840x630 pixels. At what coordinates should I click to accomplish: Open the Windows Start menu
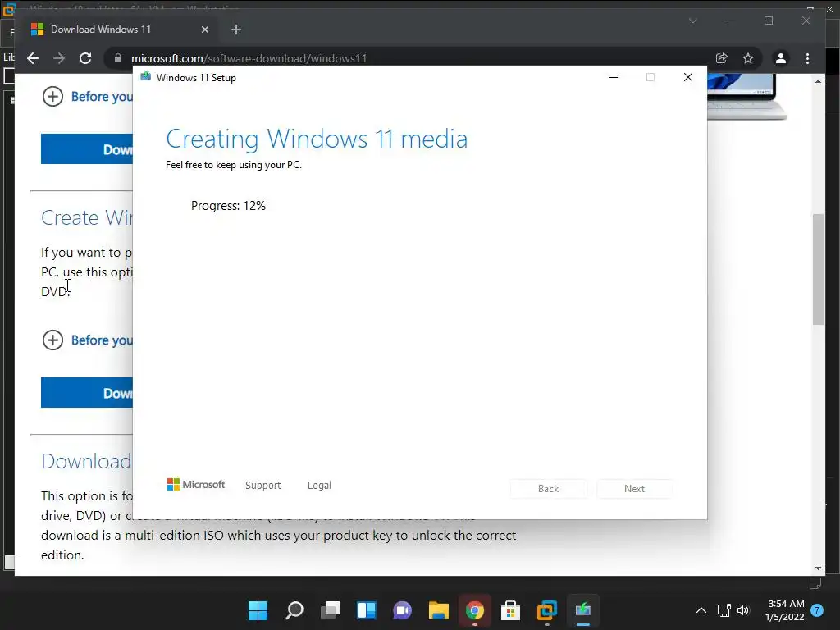coord(258,610)
